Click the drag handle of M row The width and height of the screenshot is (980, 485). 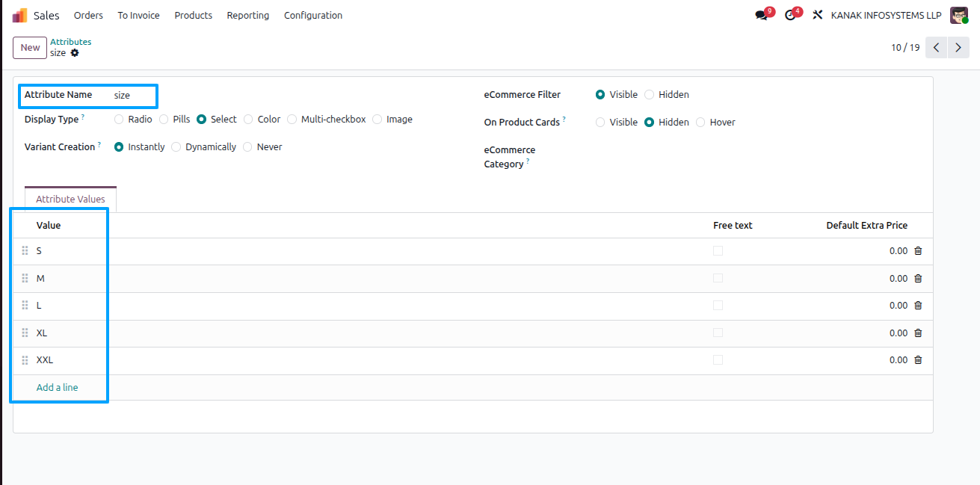pyautogui.click(x=25, y=278)
